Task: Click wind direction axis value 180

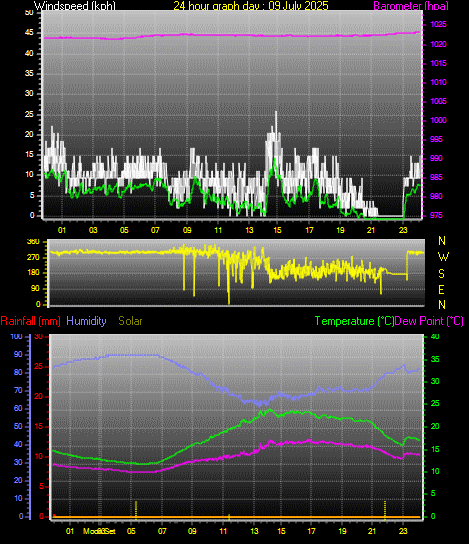Action: coord(33,273)
